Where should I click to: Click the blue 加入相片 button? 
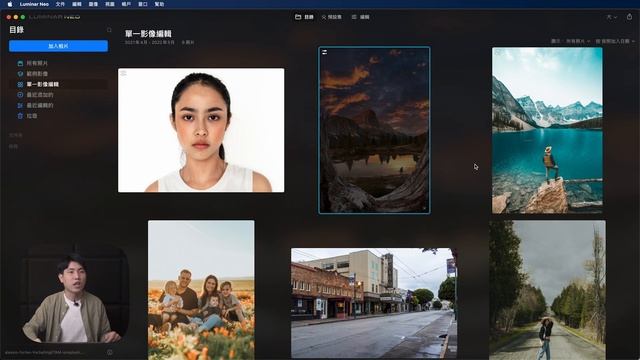[58, 46]
